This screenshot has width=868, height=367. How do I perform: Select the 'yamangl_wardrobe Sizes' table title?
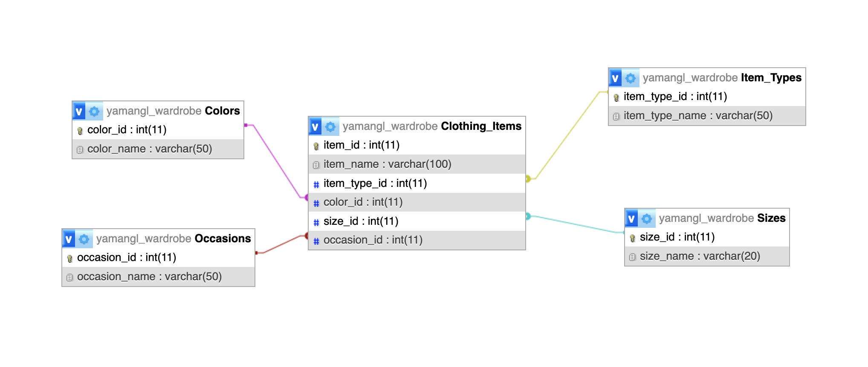722,218
